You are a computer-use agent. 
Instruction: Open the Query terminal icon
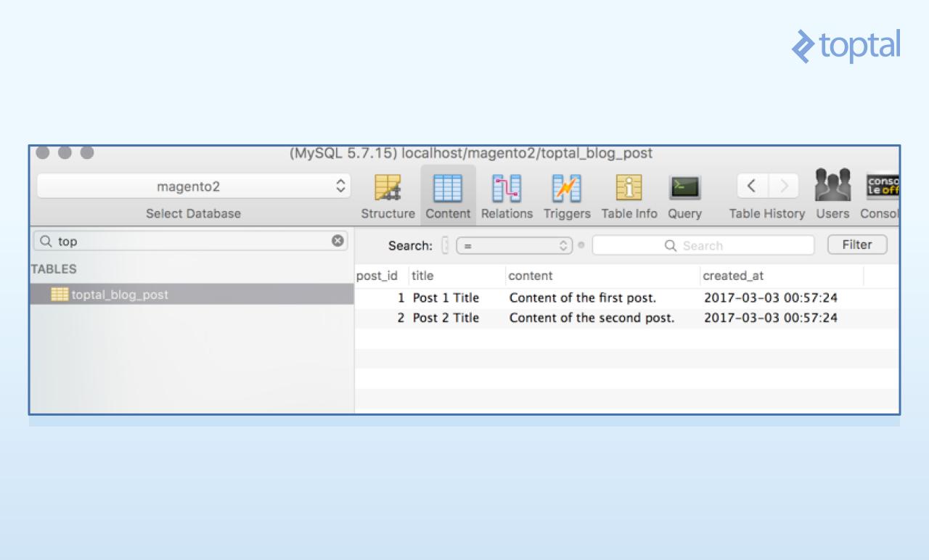point(684,189)
